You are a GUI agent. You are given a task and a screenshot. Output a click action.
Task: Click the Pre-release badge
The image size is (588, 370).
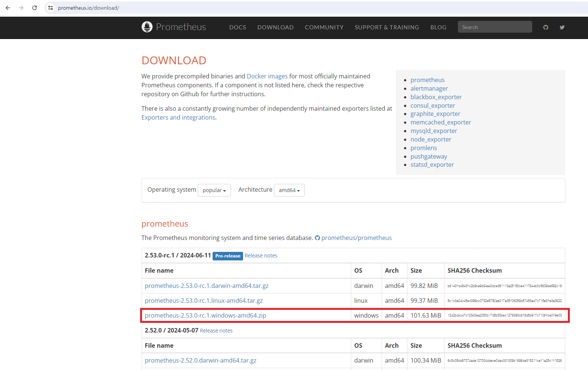[228, 256]
